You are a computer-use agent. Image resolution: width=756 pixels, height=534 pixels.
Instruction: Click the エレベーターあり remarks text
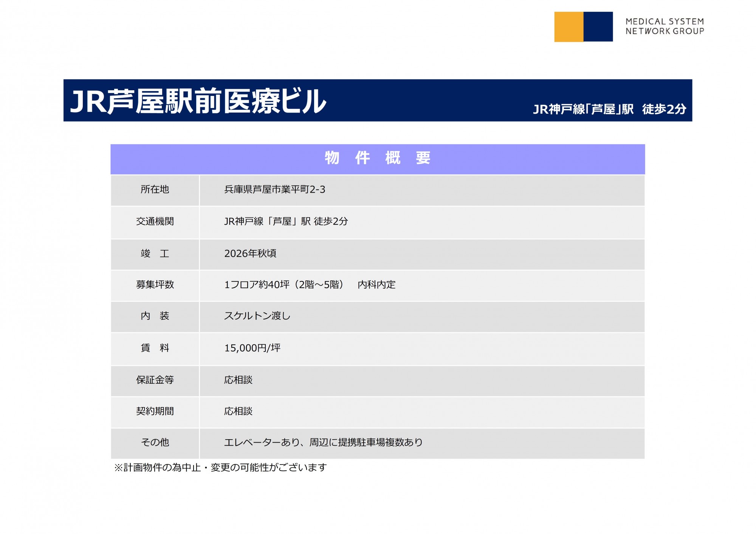(x=262, y=442)
